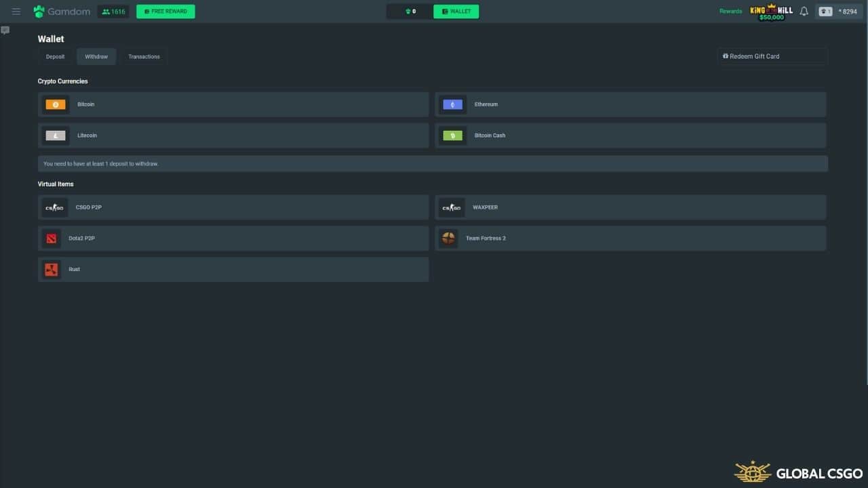This screenshot has height=488, width=868.
Task: Click the Crypto Currencies heading
Action: click(x=63, y=81)
